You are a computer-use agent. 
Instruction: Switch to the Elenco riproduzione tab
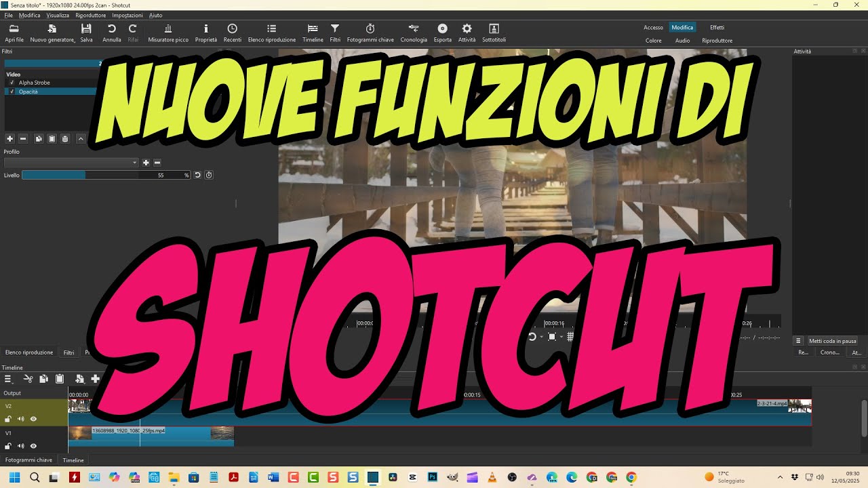[29, 352]
